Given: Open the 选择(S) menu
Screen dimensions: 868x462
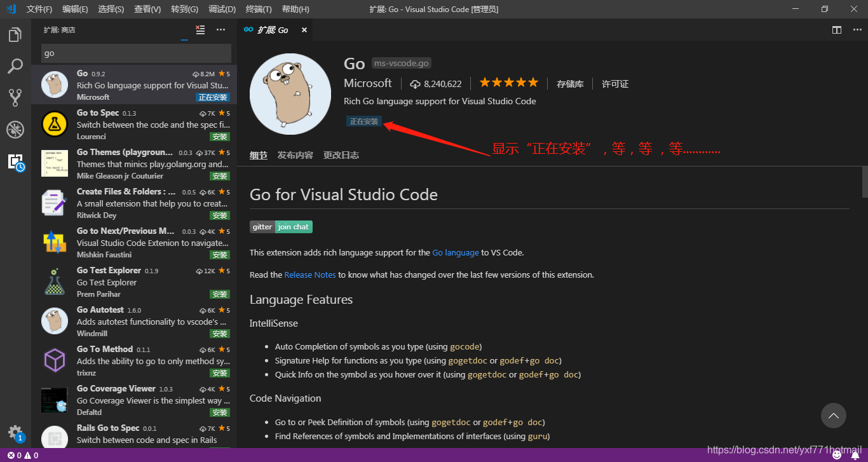Looking at the screenshot, I should click(111, 9).
